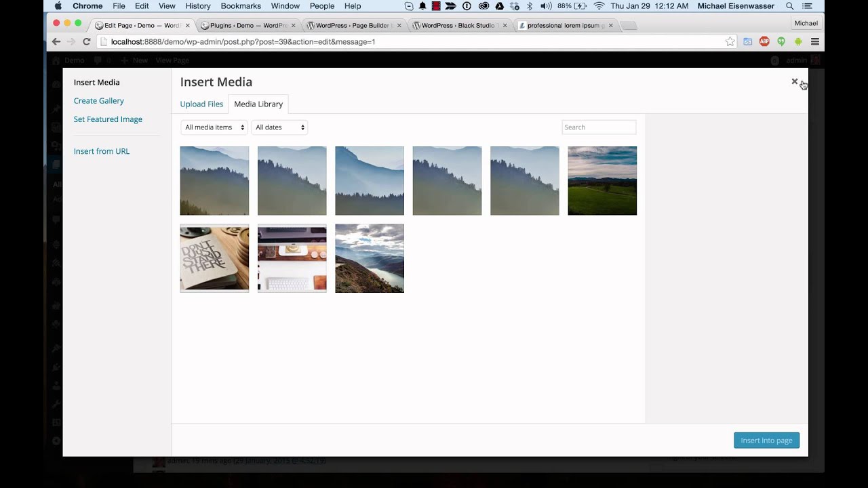Select the Media Library tab
868x488 pixels.
click(258, 104)
